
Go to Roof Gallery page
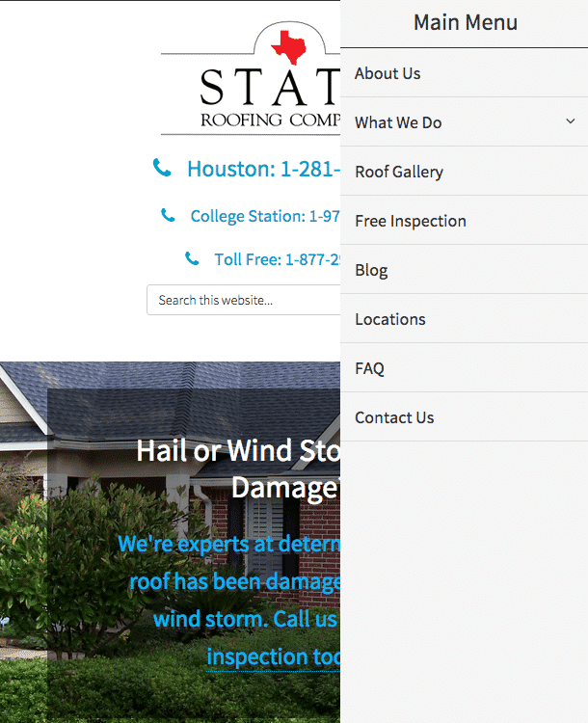pyautogui.click(x=399, y=172)
